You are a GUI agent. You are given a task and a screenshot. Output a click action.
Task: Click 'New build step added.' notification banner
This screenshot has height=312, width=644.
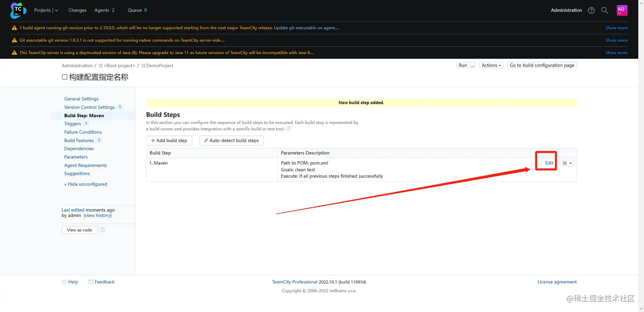(x=361, y=103)
